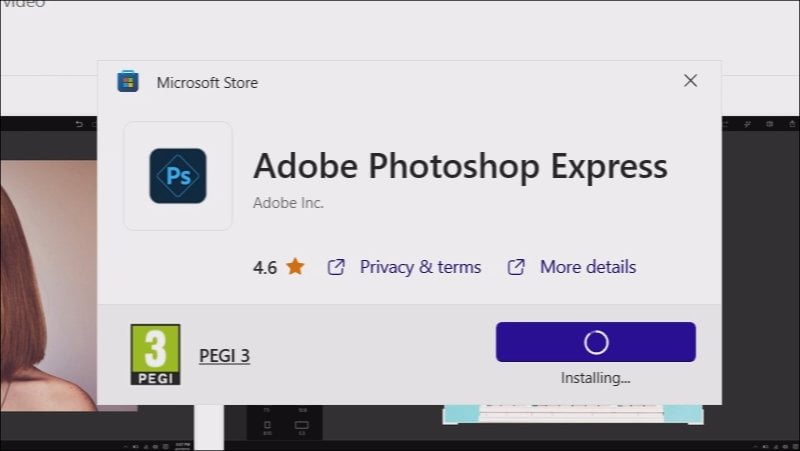
Task: Click the orange rating star
Action: 295,266
